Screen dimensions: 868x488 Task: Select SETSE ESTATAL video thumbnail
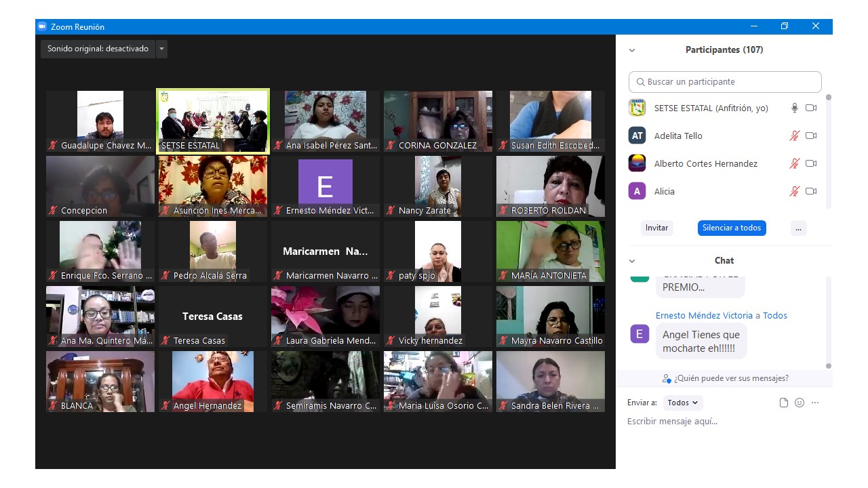213,121
